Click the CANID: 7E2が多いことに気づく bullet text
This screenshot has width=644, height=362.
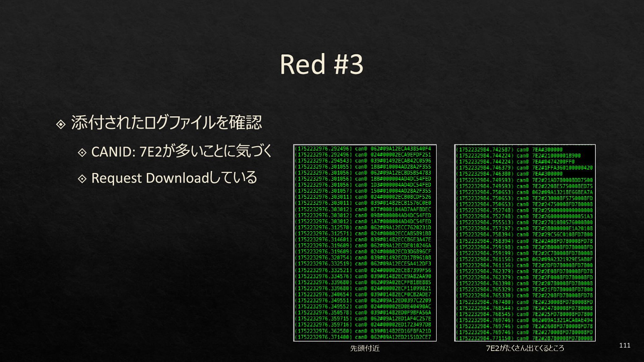(181, 151)
